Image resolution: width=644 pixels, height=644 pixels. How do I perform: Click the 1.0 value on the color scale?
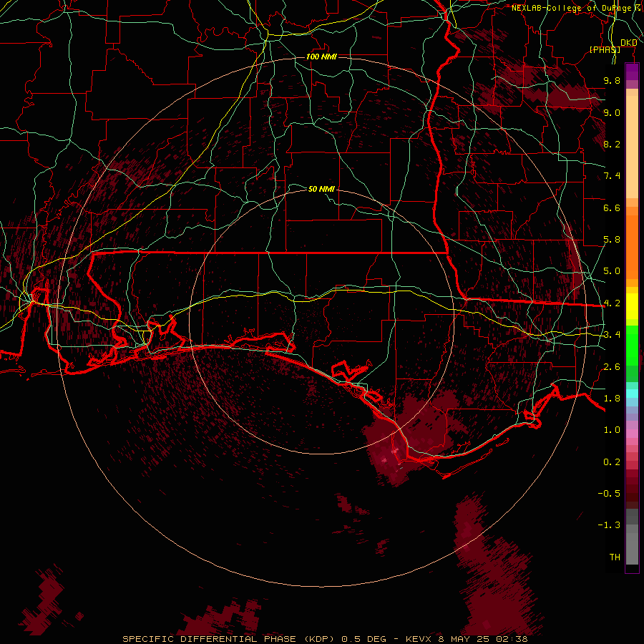612,430
